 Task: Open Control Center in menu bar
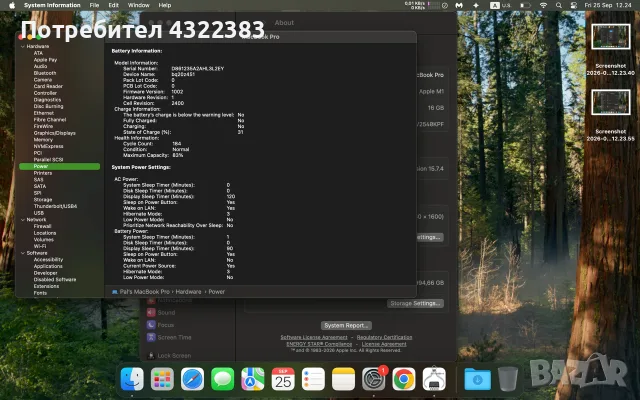pyautogui.click(x=573, y=5)
